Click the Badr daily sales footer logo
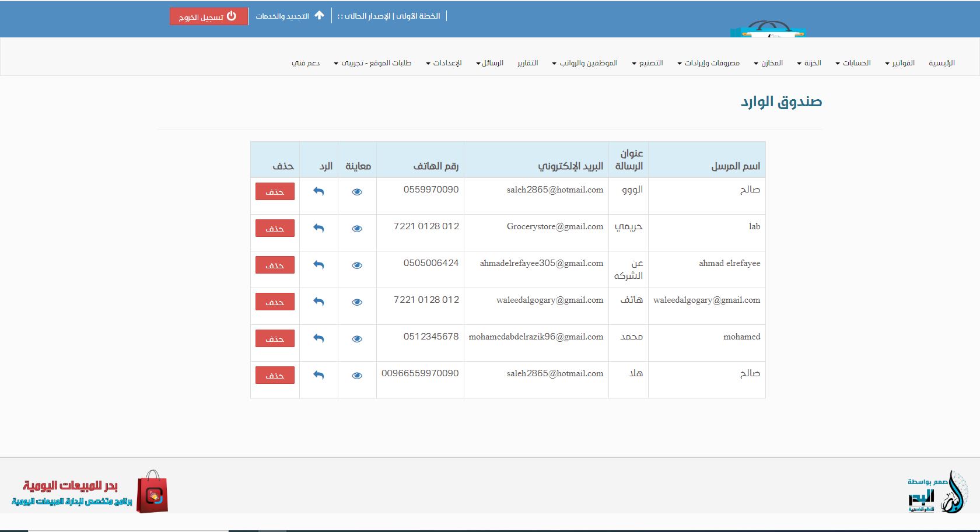 (90, 492)
